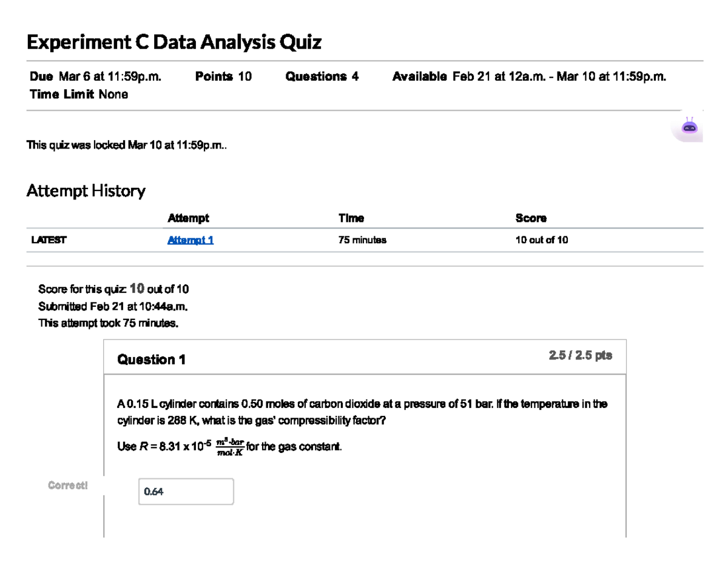Image resolution: width=728 pixels, height=562 pixels.
Task: Select the Attempt column header
Action: click(189, 218)
